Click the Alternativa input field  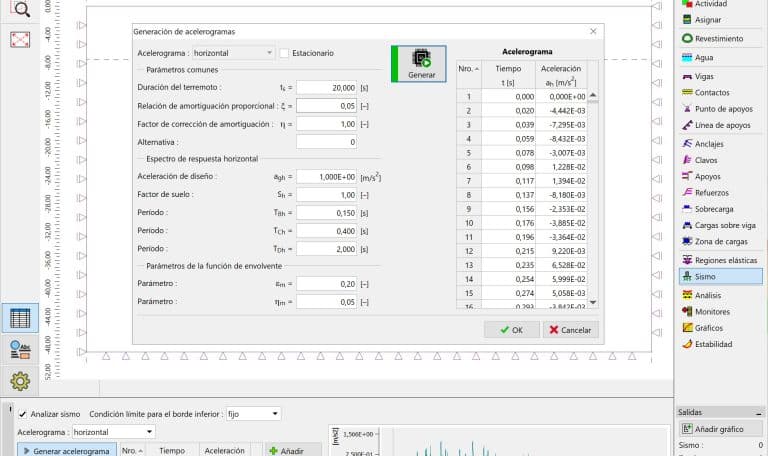click(x=327, y=142)
